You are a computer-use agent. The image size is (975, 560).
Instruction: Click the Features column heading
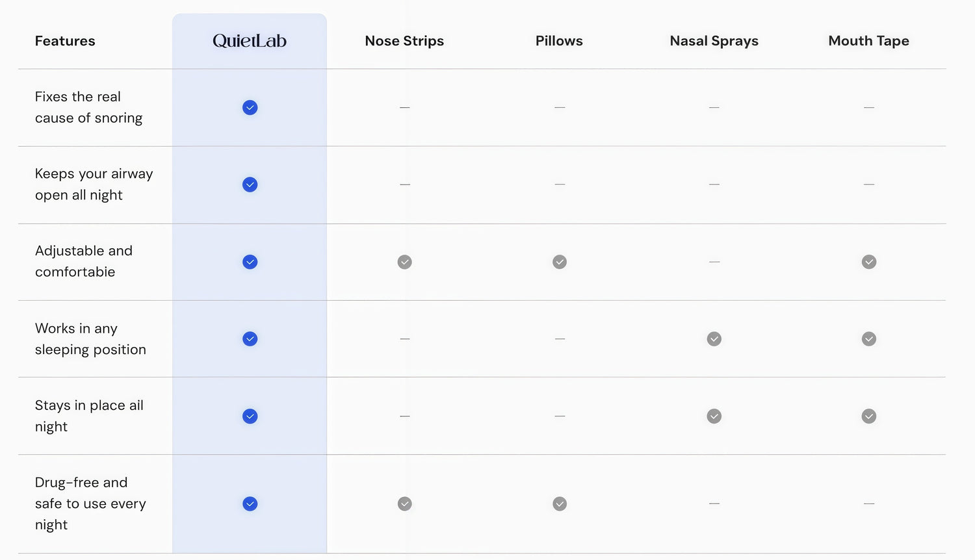[65, 41]
